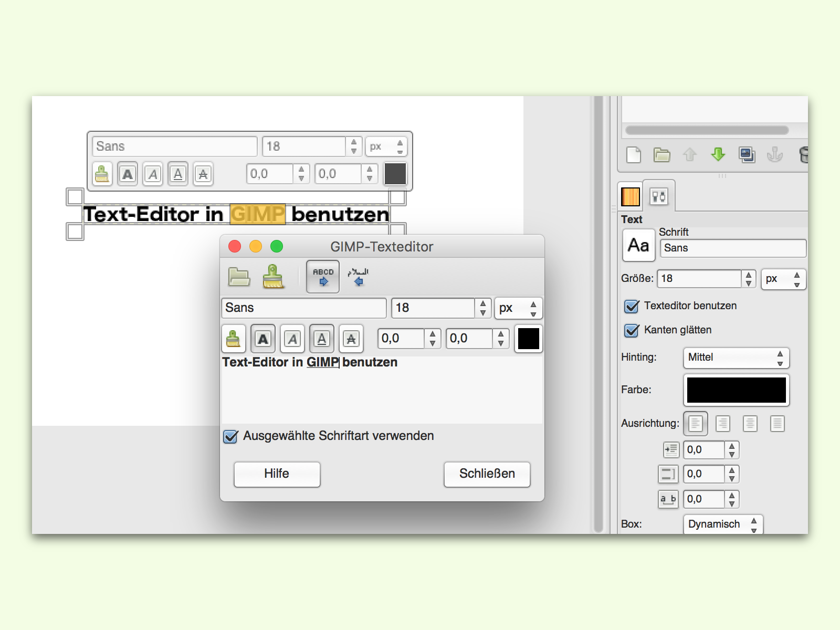Viewport: 840px width, 630px height.
Task: Toggle bold in GIMP-Texteditor
Action: 263,339
